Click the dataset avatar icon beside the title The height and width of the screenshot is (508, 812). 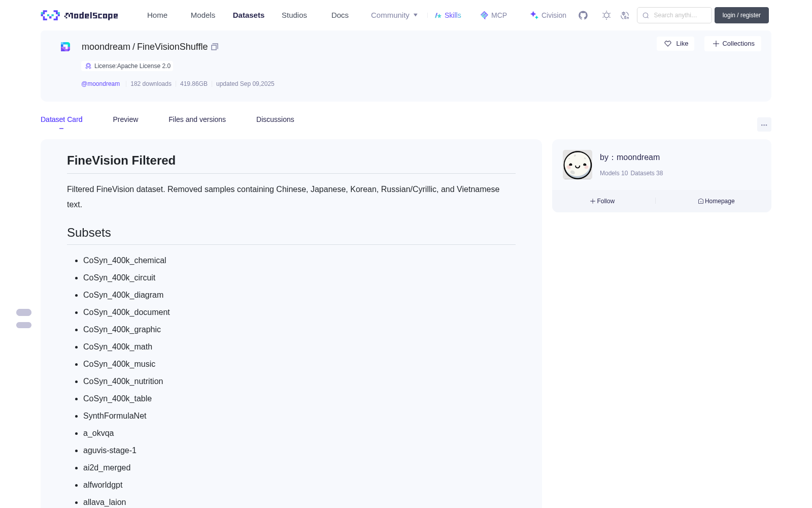65,47
